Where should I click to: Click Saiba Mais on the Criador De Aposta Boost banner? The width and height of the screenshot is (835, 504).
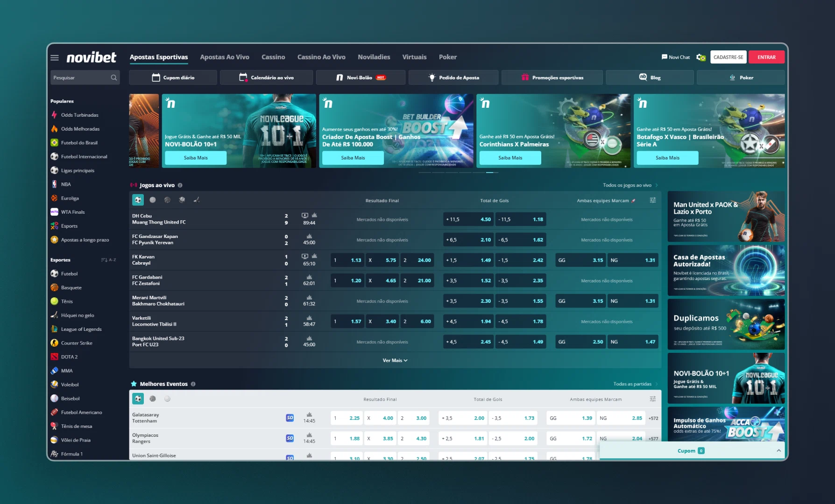click(x=353, y=158)
